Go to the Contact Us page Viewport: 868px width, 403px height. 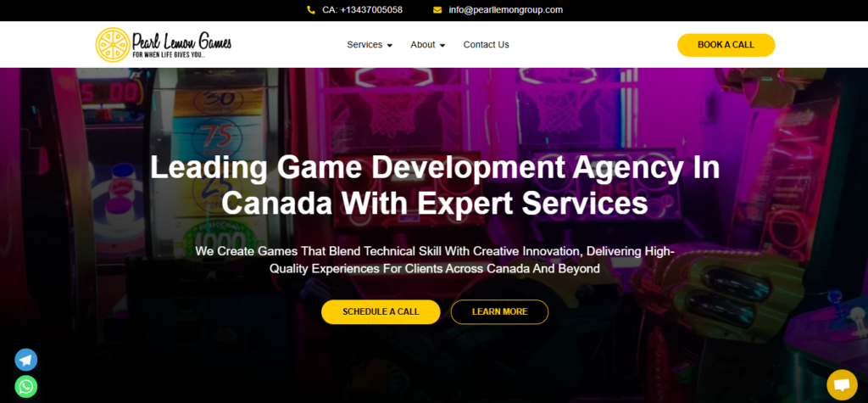486,45
